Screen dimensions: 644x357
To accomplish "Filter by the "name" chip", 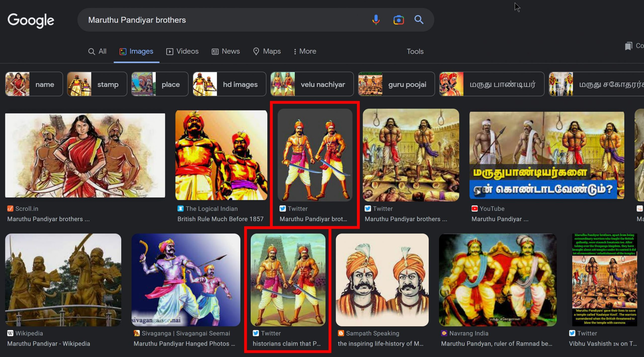I will pyautogui.click(x=34, y=84).
